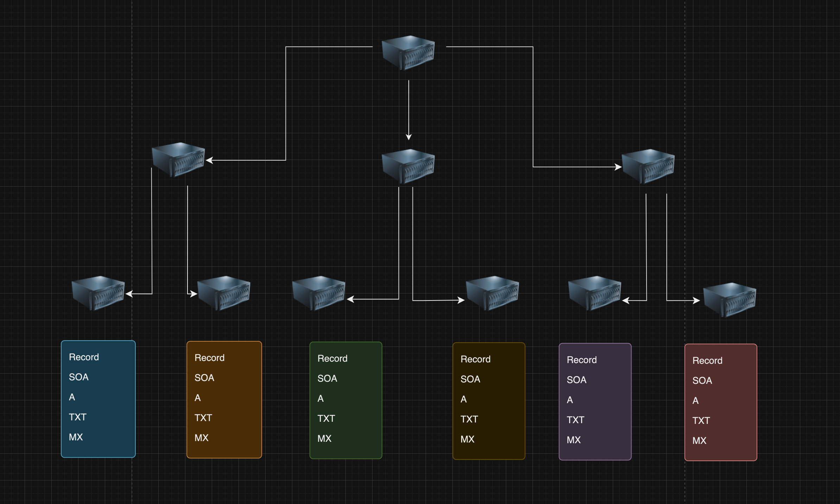This screenshot has width=840, height=504.
Task: Click 'SOA' in the green box
Action: (327, 379)
